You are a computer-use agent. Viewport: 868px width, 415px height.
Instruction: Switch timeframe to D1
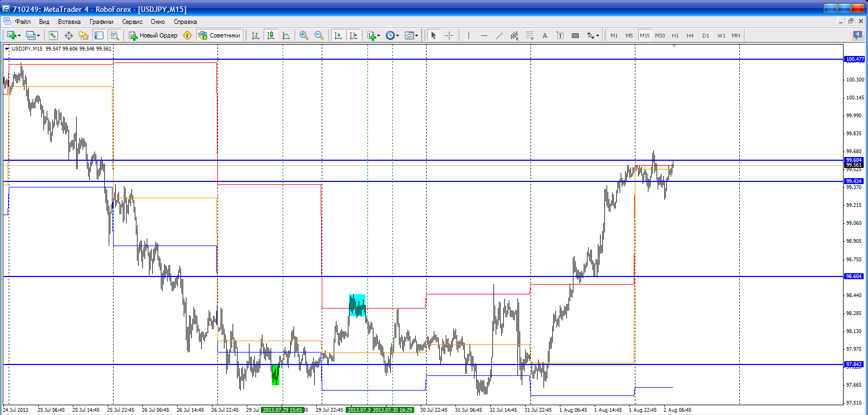click(705, 35)
